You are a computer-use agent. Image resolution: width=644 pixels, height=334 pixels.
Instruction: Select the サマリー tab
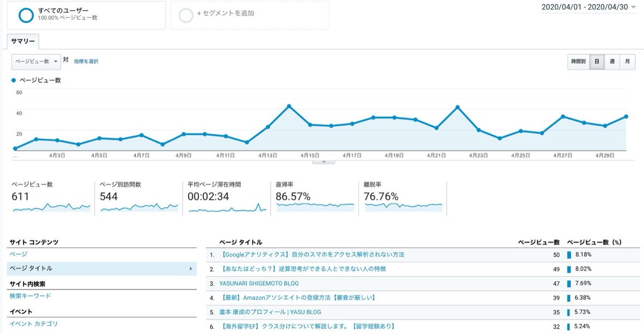coord(23,41)
